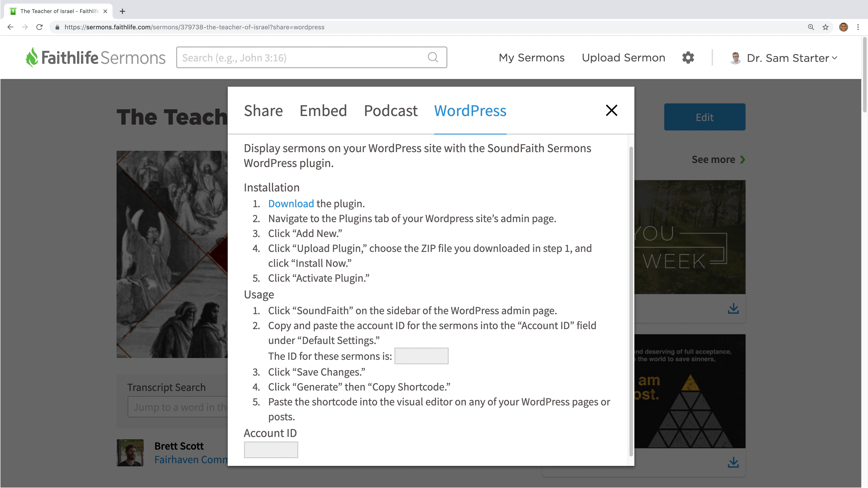Click the search magnifier icon
The width and height of the screenshot is (868, 488).
click(x=433, y=58)
